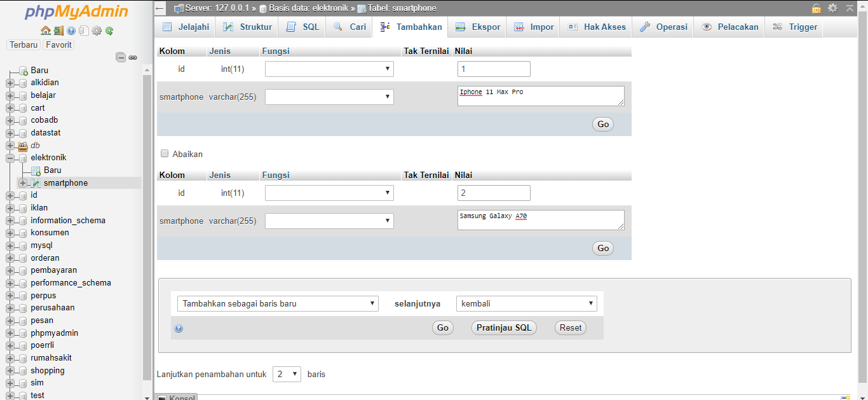Image resolution: width=868 pixels, height=400 pixels.
Task: Click the id value field containing 1
Action: (x=494, y=69)
